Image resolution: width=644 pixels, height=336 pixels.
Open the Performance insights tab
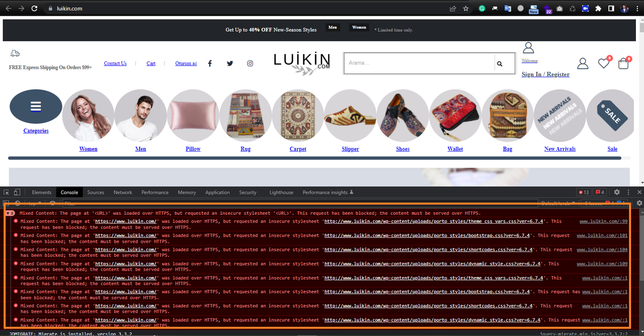[328, 192]
